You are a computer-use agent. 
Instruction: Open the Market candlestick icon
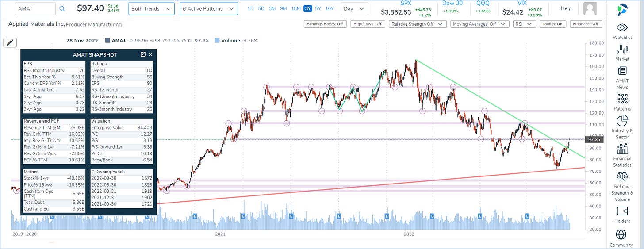[x=622, y=50]
